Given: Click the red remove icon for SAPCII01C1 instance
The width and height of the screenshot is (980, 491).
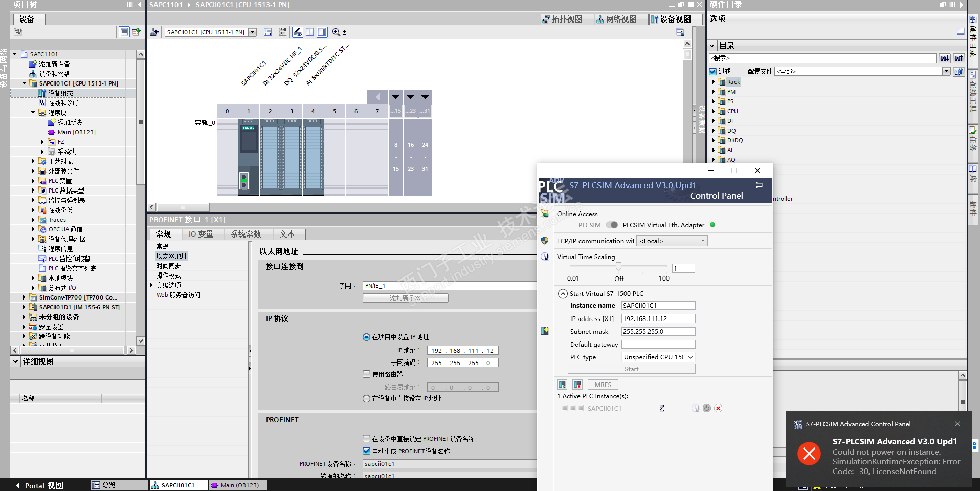Looking at the screenshot, I should tap(718, 408).
